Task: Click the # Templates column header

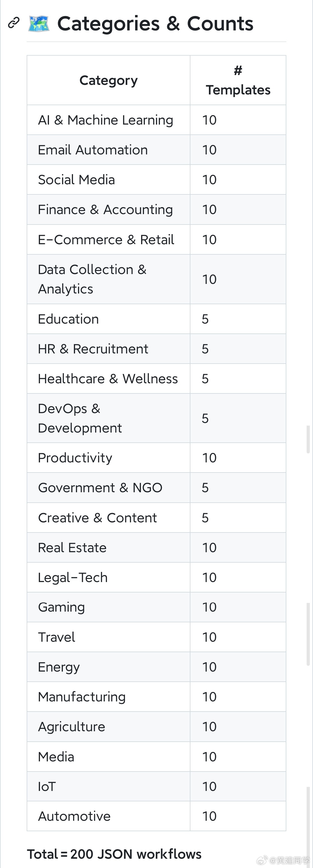Action: [238, 80]
